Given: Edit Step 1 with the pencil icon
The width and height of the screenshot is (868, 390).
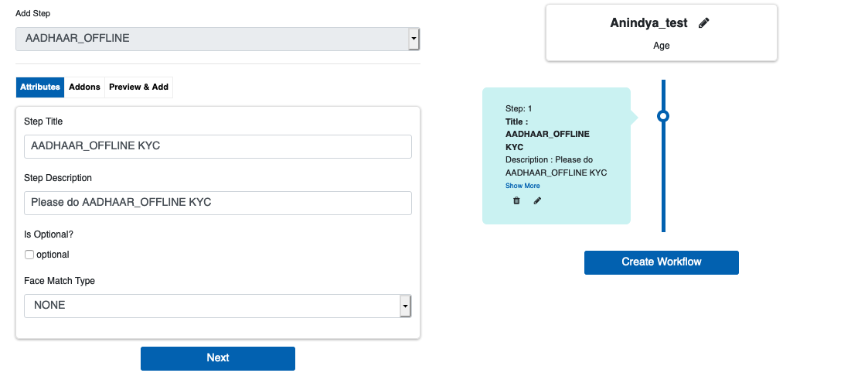Looking at the screenshot, I should tap(537, 200).
